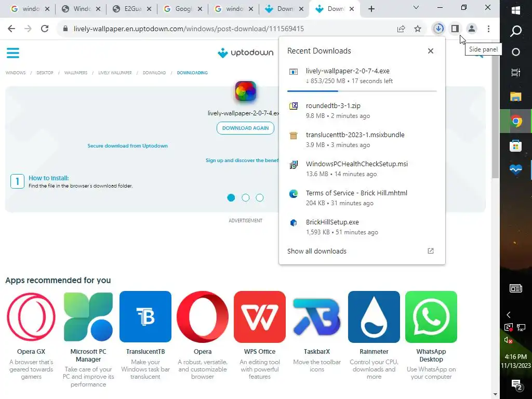532x399 pixels.
Task: Open Chrome side panel
Action: tap(455, 29)
